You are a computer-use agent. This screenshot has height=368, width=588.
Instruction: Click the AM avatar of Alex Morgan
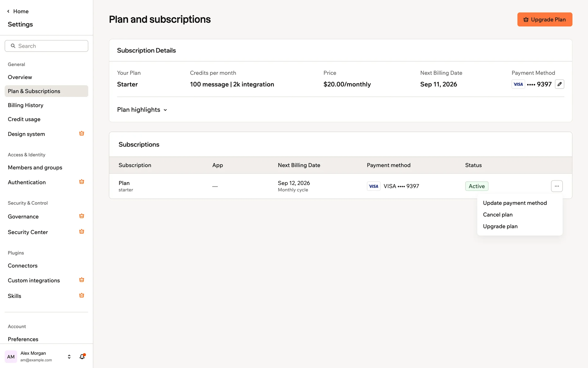[11, 357]
